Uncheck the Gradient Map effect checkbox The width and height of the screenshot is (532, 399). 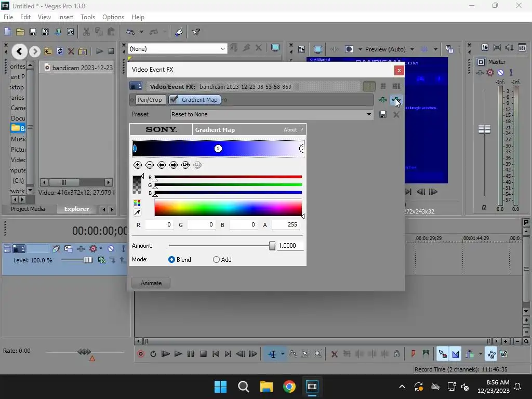[174, 99]
